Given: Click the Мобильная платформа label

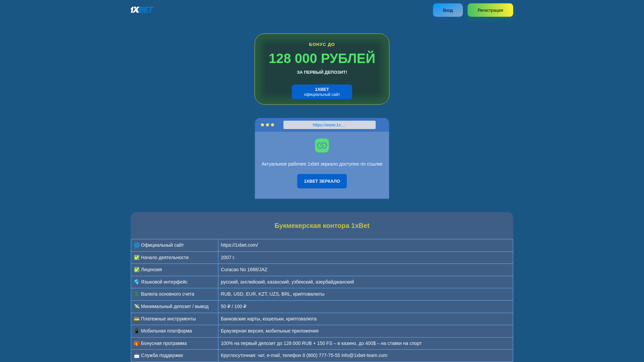Looking at the screenshot, I should pos(166,331).
